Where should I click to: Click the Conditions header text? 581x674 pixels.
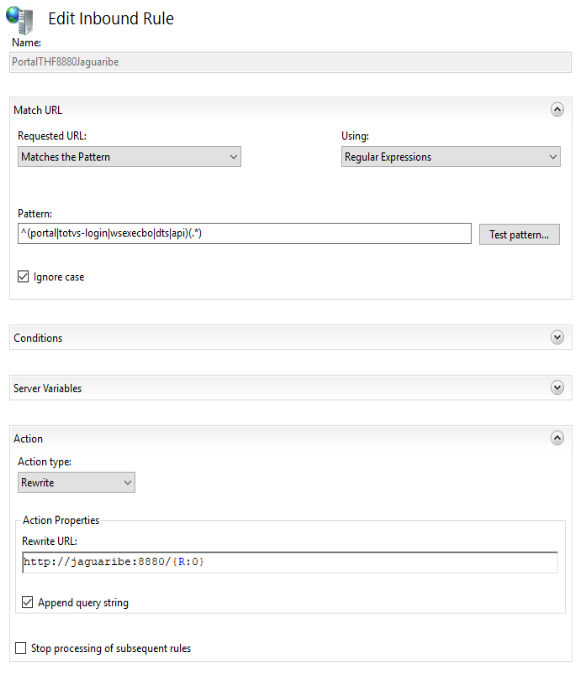(38, 338)
